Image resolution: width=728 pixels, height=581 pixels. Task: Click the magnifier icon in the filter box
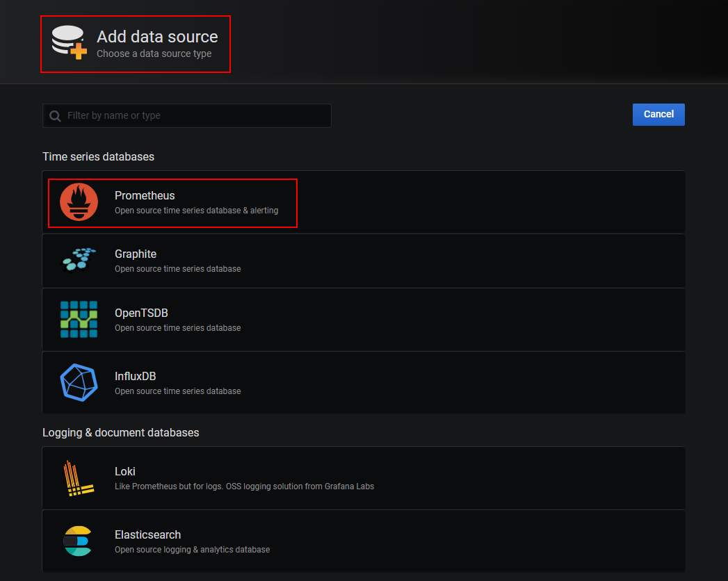coord(55,116)
